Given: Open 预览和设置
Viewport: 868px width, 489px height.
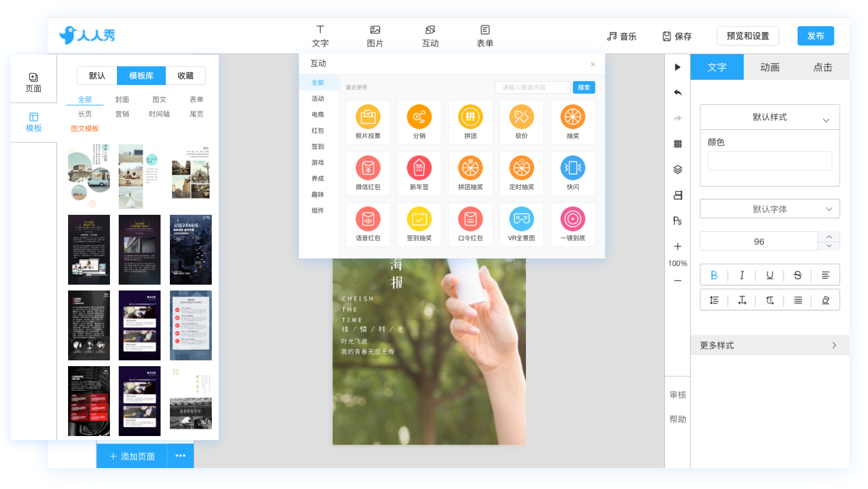Looking at the screenshot, I should point(748,36).
